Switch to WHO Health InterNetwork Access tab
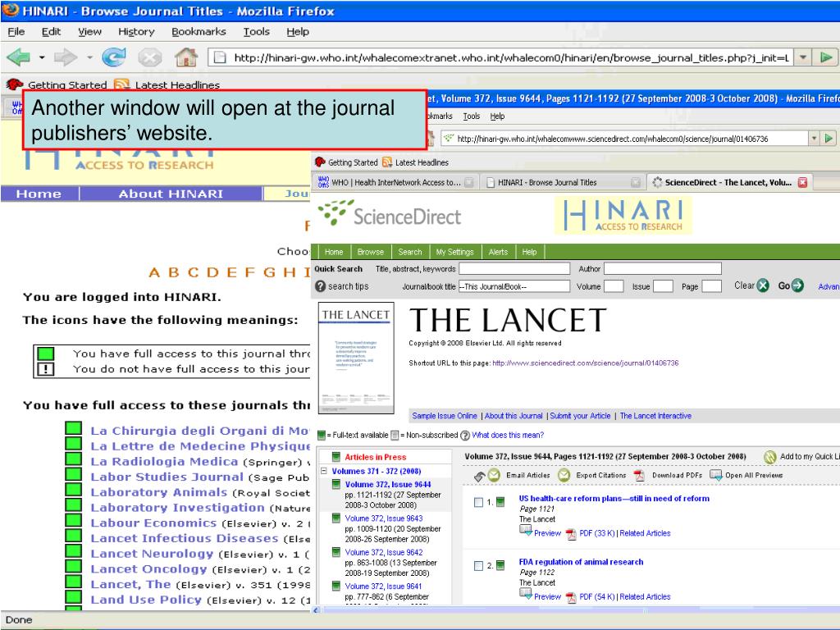 [395, 182]
